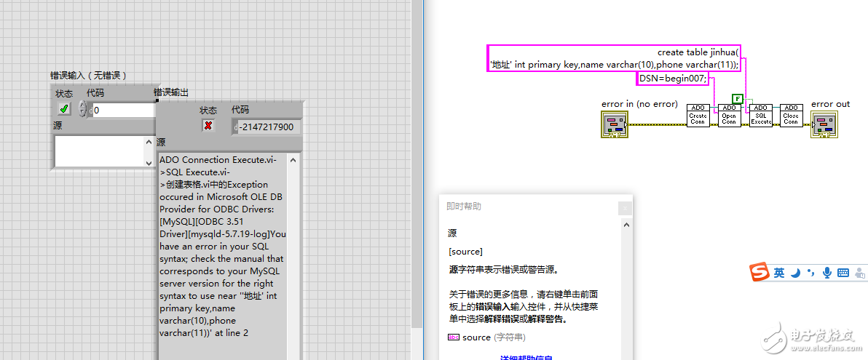Click the 代码 stepper arrows in 错误输入
Viewport: 868px width, 360px height.
(82, 109)
